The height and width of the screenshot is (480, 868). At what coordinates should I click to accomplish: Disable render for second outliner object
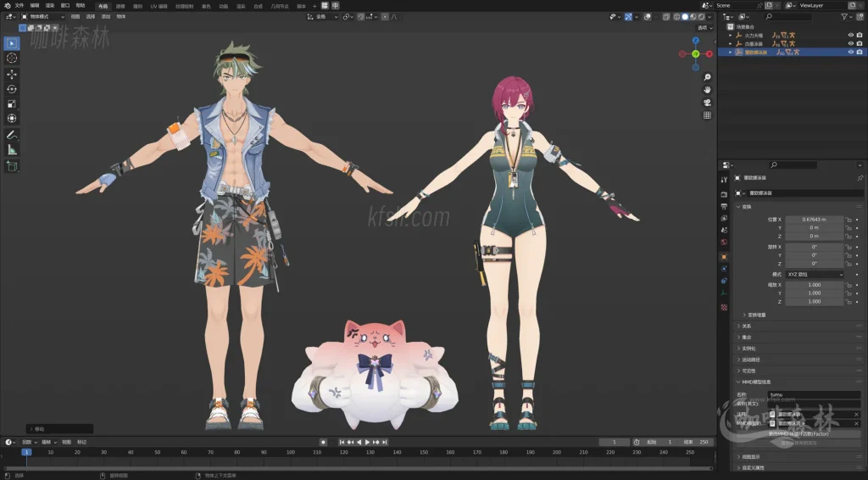pos(860,43)
